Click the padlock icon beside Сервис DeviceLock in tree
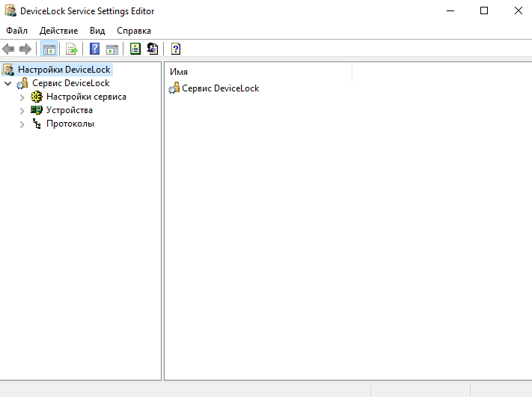The height and width of the screenshot is (397, 532). pos(22,83)
